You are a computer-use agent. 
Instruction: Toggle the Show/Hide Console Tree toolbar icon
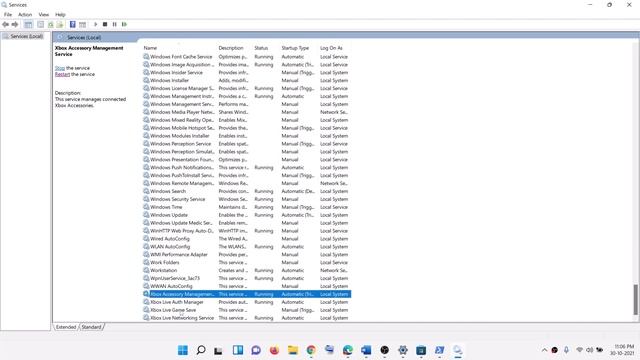[28, 24]
